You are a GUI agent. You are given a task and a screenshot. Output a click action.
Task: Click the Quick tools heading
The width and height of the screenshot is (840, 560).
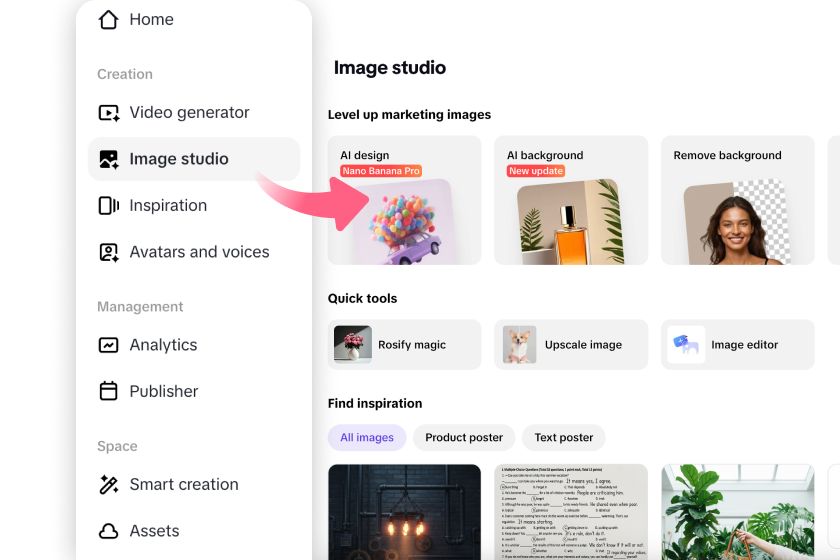pyautogui.click(x=363, y=298)
